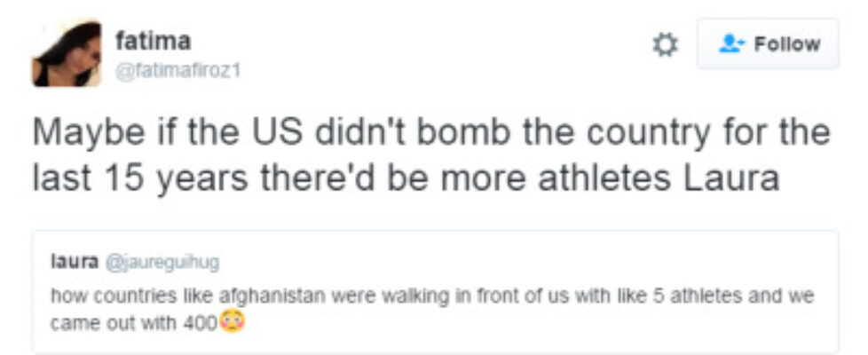Open the profile via name "fatima"

tap(154, 41)
